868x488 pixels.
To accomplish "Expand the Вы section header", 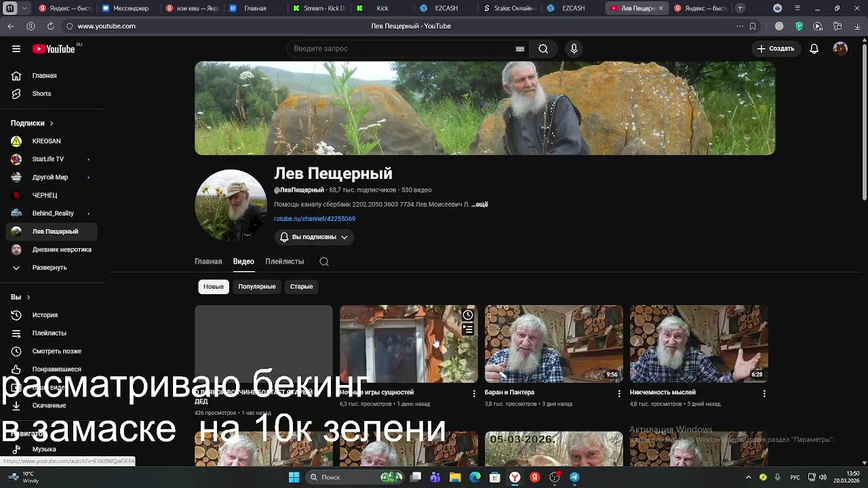I will point(20,297).
